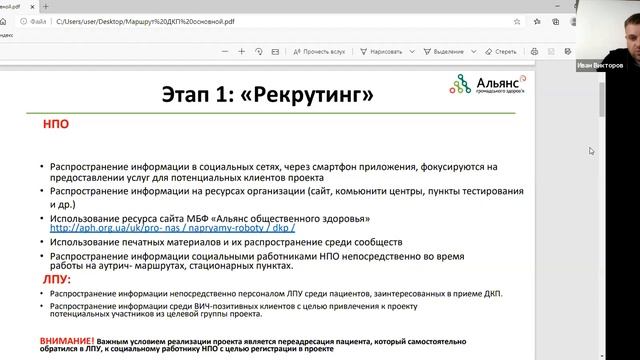This screenshot has height=360, width=640.
Task: Click bullet 'Использование печатных материалов' line
Action: (226, 242)
